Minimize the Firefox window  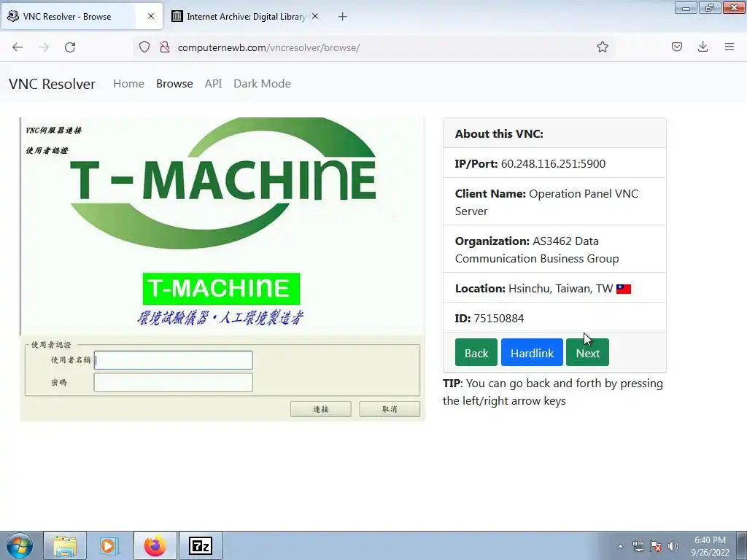686,8
